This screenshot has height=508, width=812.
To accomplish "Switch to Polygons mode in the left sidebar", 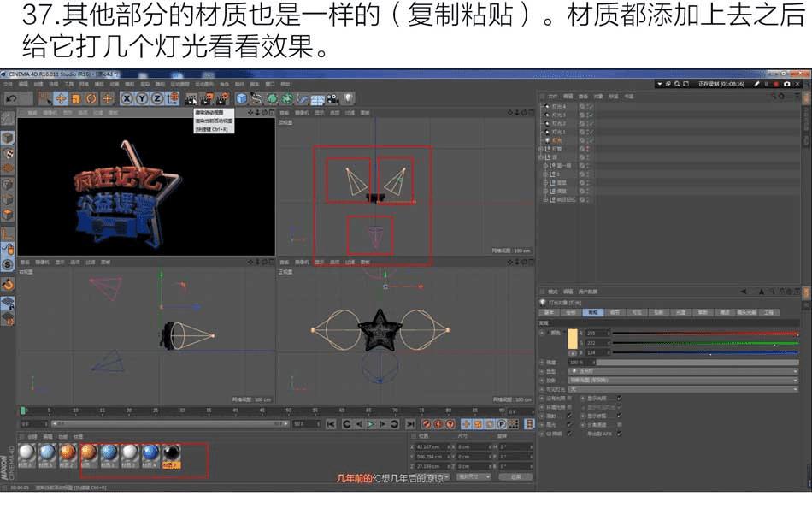I will [x=7, y=215].
